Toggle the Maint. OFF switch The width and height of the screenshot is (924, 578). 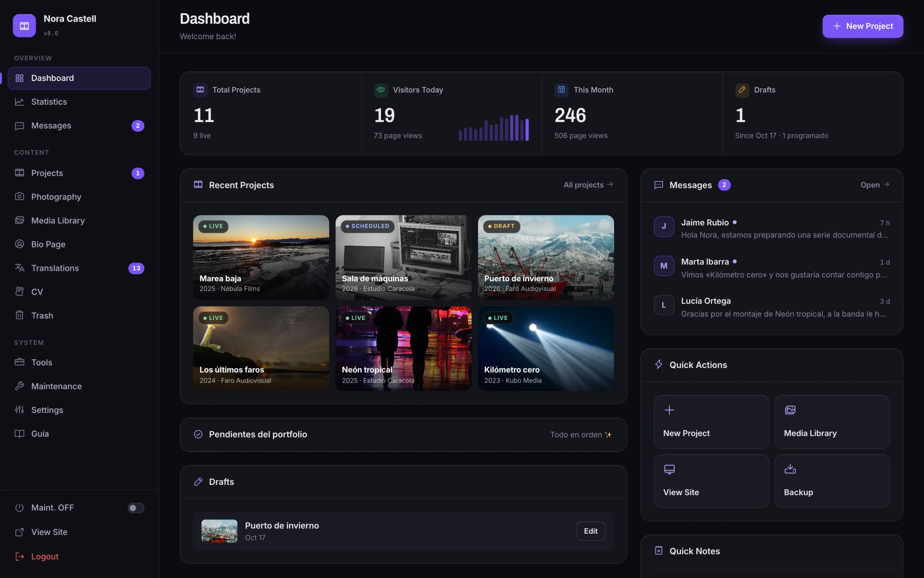point(136,508)
